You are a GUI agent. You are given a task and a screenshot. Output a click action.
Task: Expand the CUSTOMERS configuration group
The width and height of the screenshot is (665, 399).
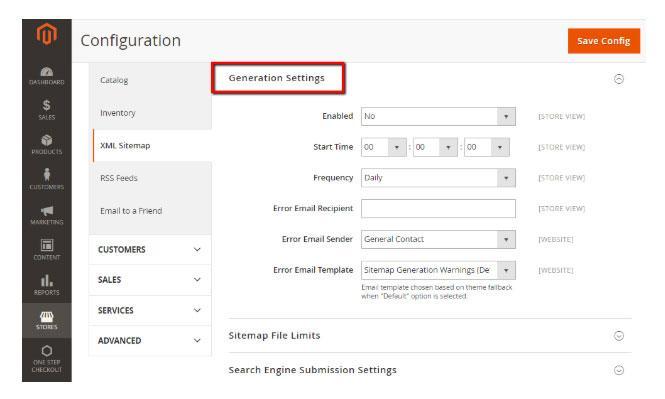[150, 250]
